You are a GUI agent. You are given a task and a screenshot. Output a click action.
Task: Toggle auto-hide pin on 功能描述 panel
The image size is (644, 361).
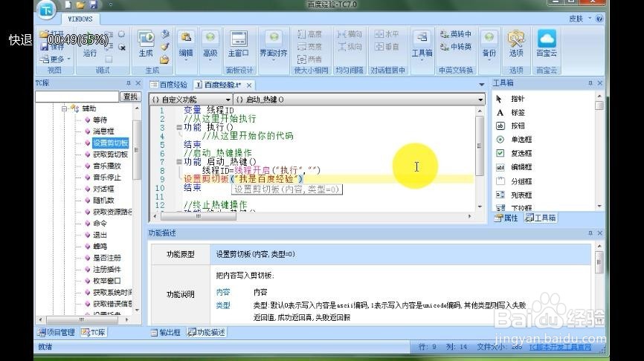click(x=590, y=233)
